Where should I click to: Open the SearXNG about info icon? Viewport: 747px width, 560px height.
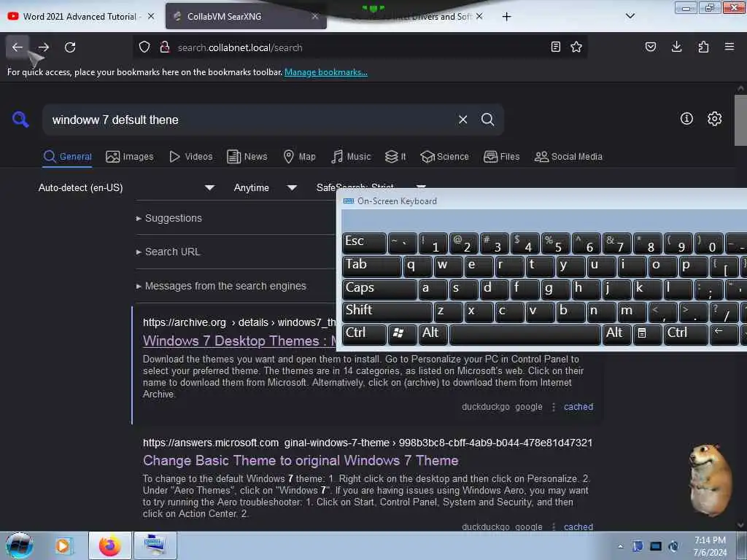(686, 119)
